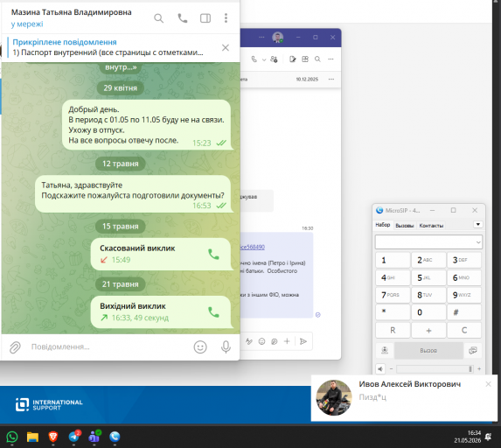This screenshot has width=501, height=448.
Task: Start an audio call in Teams chat
Action: (254, 59)
